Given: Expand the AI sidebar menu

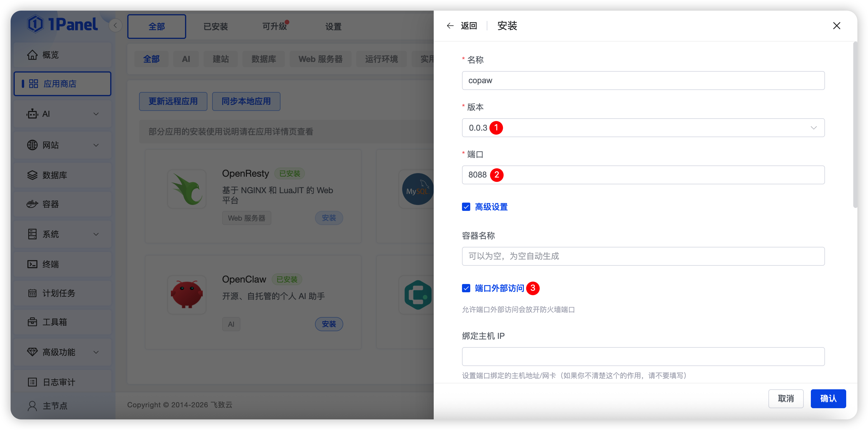Looking at the screenshot, I should [62, 114].
